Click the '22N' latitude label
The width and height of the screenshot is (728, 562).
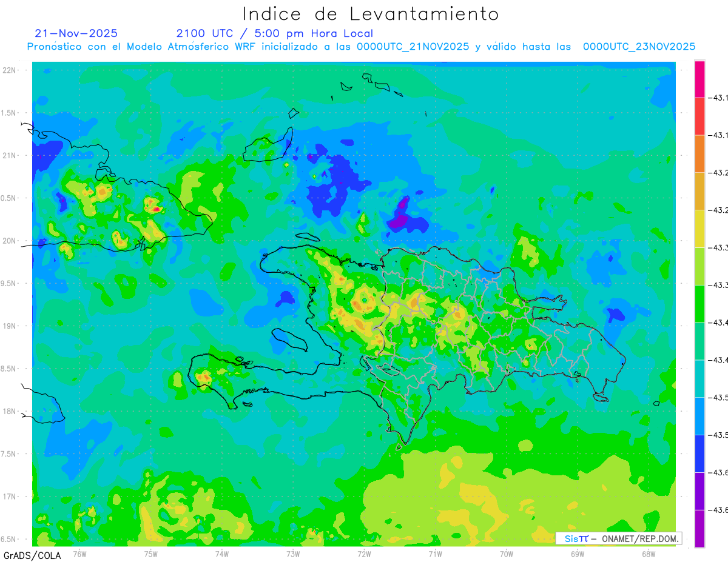[x=9, y=70]
